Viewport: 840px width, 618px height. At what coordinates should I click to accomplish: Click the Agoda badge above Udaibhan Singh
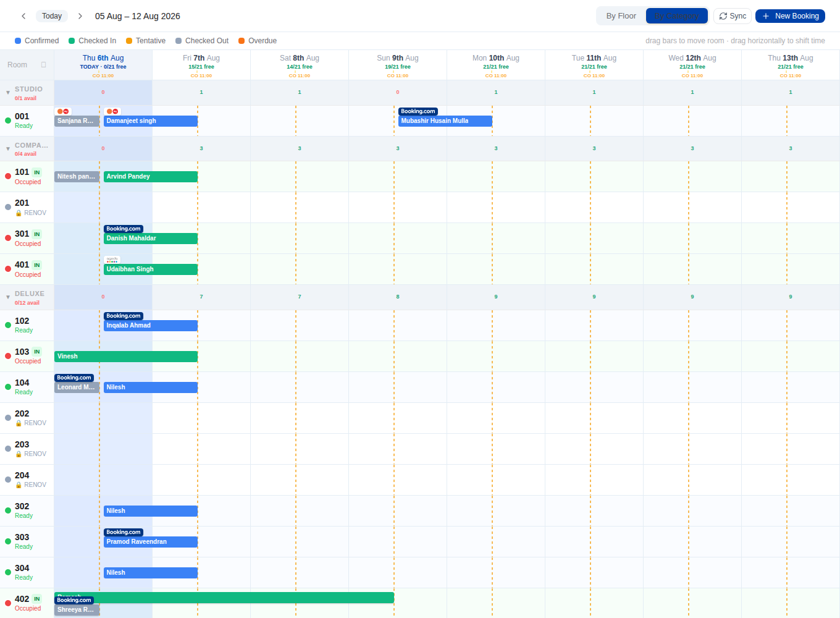(x=112, y=260)
